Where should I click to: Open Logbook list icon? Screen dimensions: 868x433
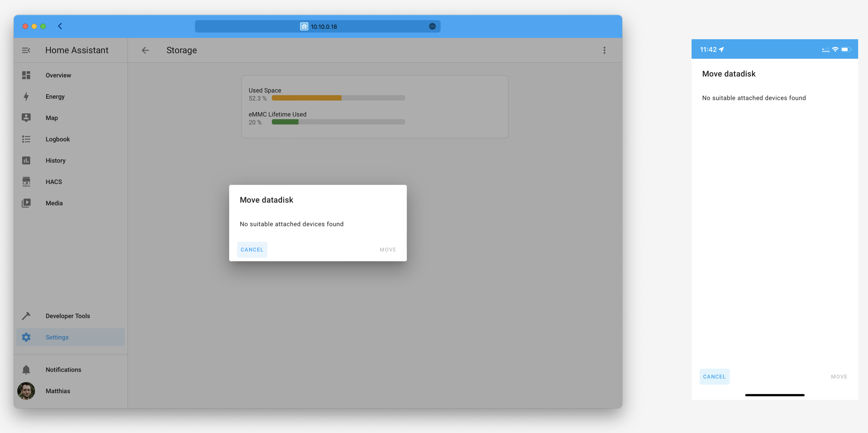pos(26,139)
